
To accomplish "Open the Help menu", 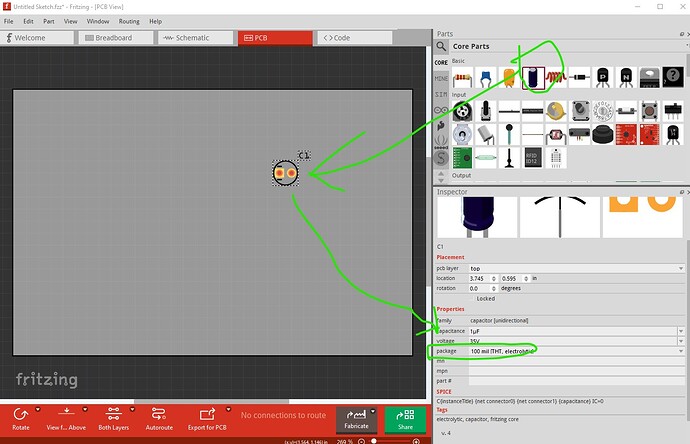I will point(155,21).
